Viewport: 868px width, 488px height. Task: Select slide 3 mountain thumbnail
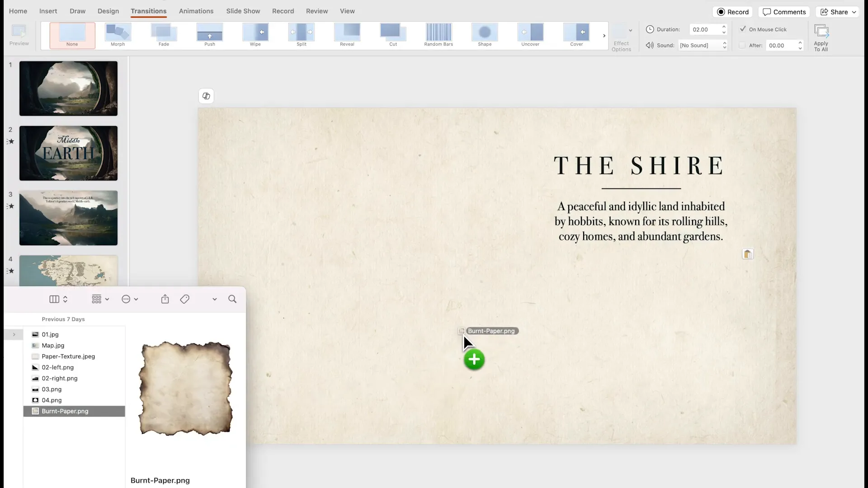tap(68, 218)
